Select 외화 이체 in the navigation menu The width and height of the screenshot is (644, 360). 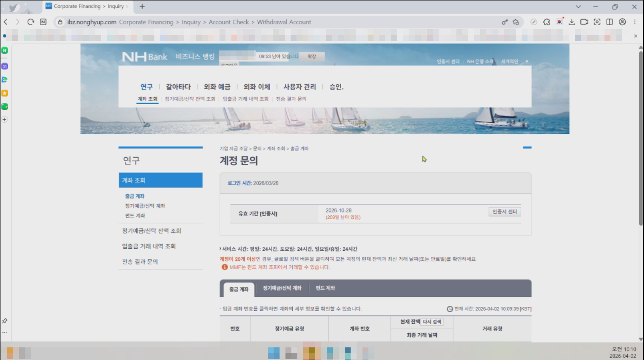point(257,87)
